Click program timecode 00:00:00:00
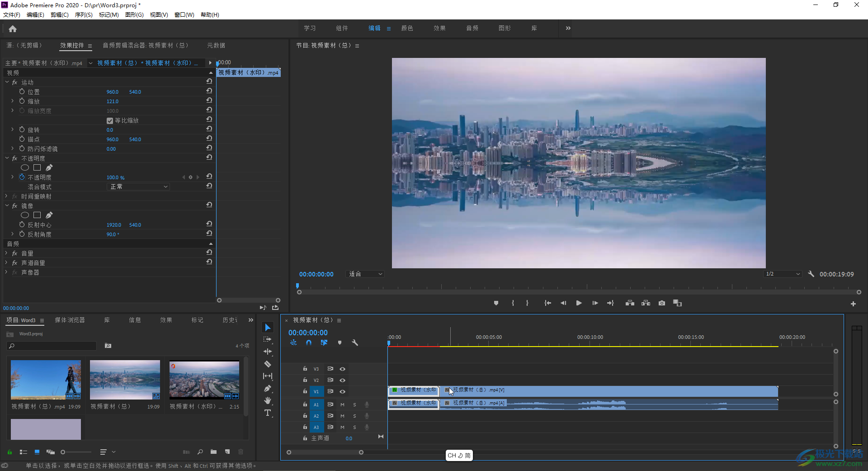Viewport: 868px width, 471px height. point(316,274)
